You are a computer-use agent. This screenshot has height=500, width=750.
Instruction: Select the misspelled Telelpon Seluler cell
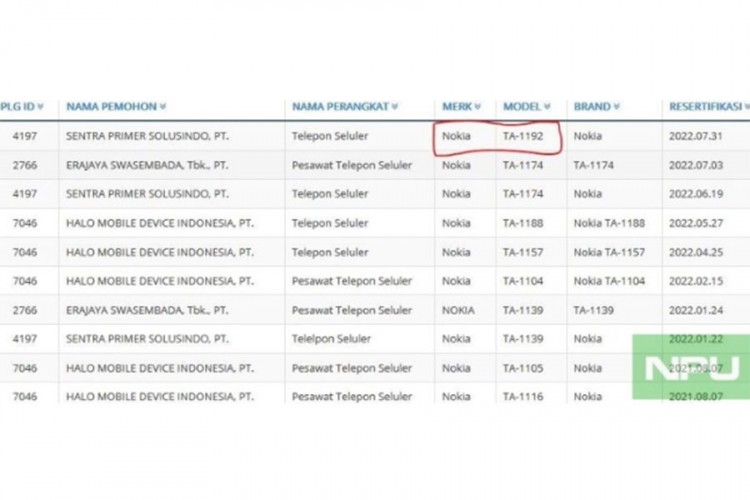tap(331, 339)
